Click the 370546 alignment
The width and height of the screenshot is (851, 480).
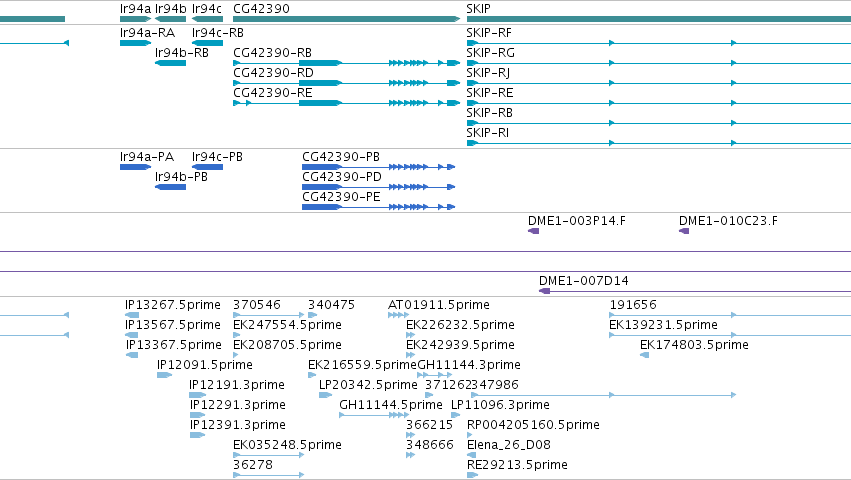click(269, 315)
